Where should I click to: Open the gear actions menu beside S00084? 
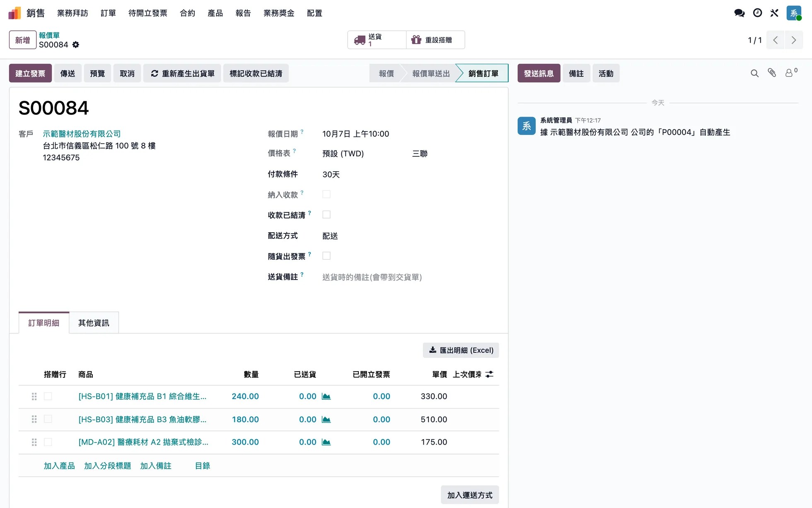[x=75, y=45]
